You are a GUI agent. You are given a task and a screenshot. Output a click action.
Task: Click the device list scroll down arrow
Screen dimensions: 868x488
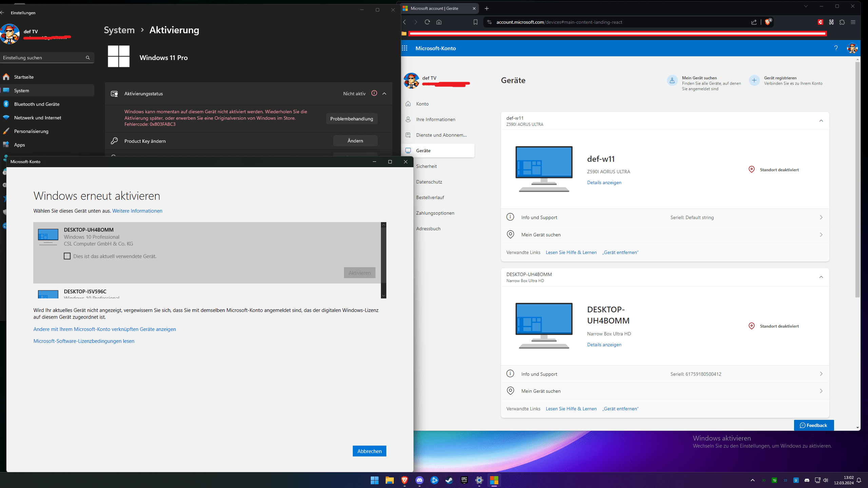pyautogui.click(x=384, y=296)
